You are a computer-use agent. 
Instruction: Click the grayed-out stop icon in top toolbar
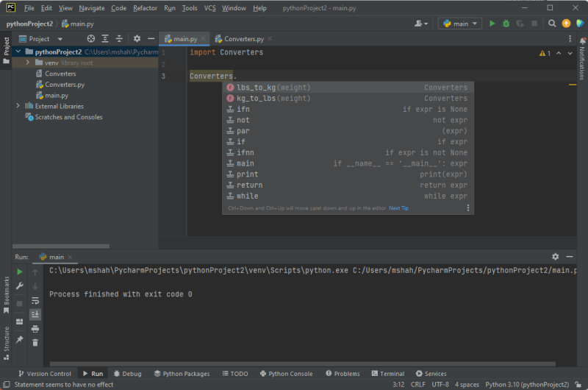click(534, 24)
